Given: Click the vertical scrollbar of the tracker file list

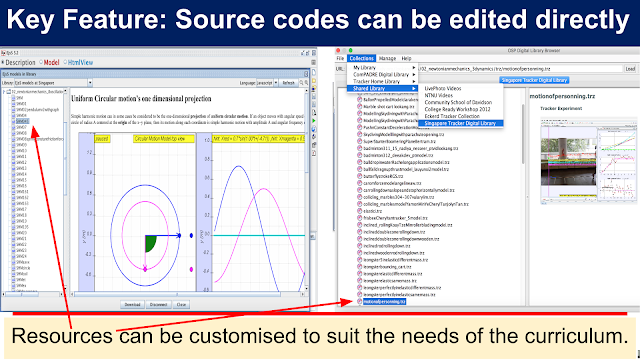Looking at the screenshot, I should [x=523, y=135].
